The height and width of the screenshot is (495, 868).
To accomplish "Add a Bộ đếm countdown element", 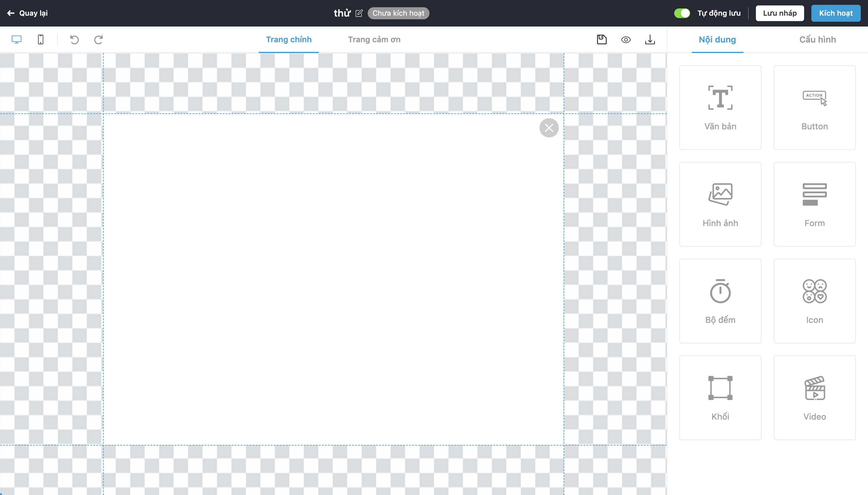I will point(720,301).
